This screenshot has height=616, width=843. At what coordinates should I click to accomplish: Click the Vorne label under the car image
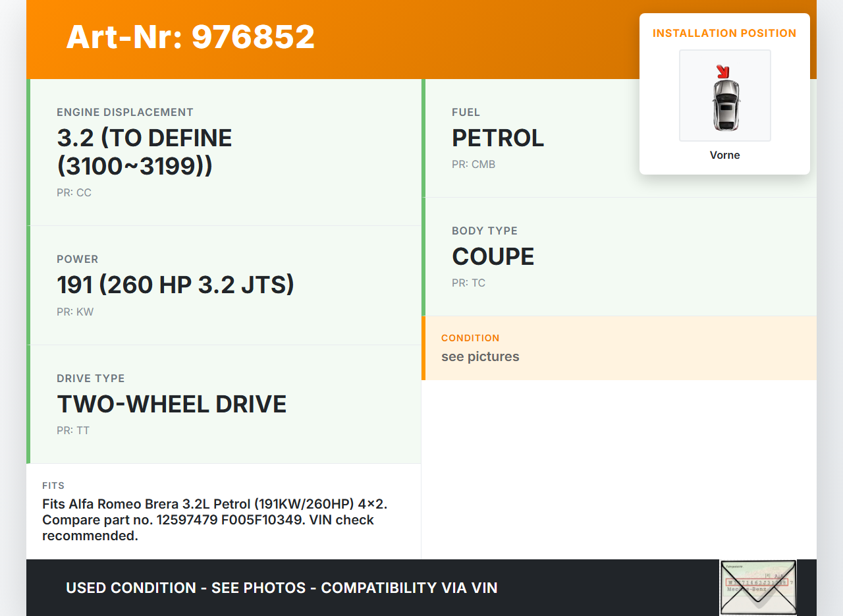point(724,155)
